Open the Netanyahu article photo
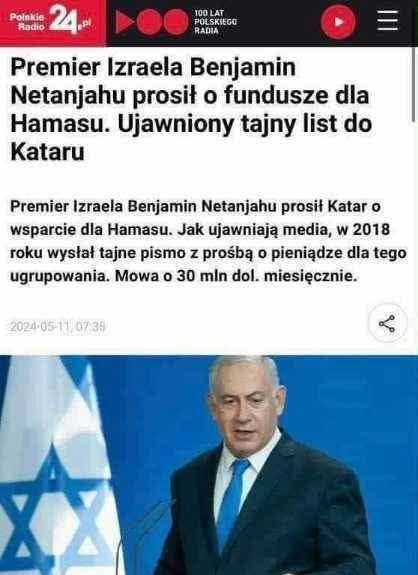Screen dimensions: 418x575 point(209,465)
